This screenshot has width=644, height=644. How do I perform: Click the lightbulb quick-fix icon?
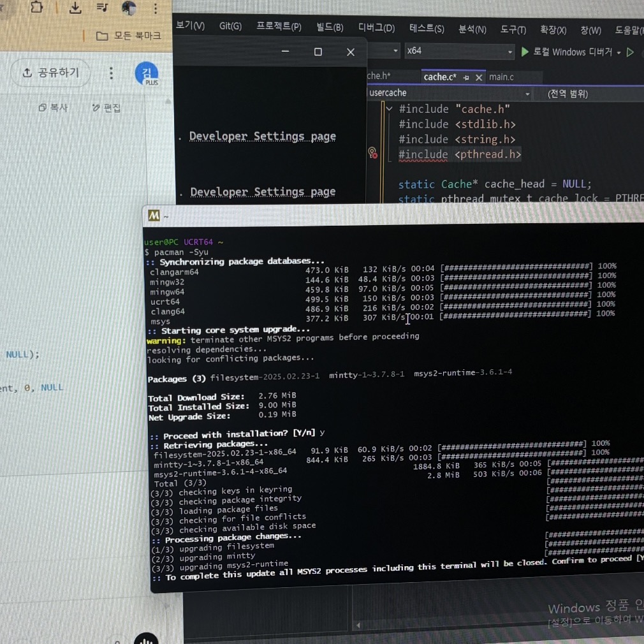point(372,152)
